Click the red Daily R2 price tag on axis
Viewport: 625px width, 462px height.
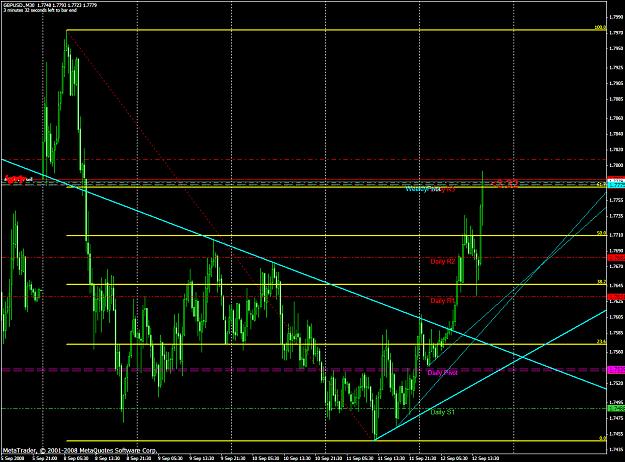coord(616,258)
